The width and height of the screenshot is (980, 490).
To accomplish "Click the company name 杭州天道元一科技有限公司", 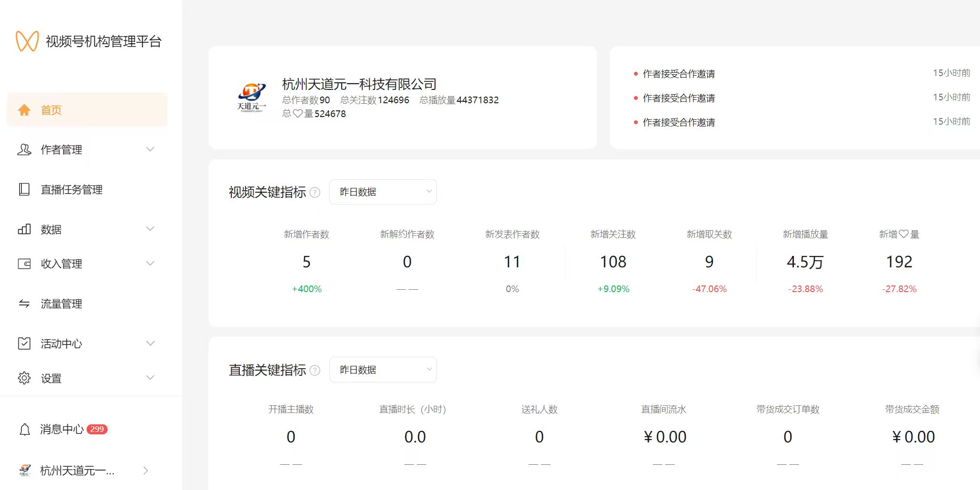I will pyautogui.click(x=359, y=84).
